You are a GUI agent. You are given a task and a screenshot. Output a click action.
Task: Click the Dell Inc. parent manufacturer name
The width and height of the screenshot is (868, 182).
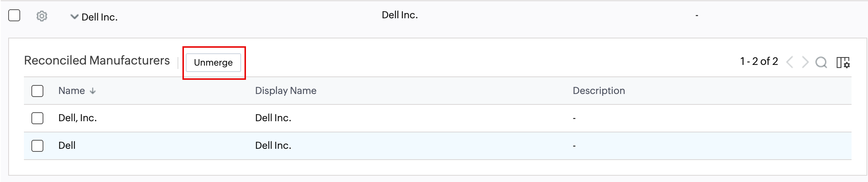(99, 17)
